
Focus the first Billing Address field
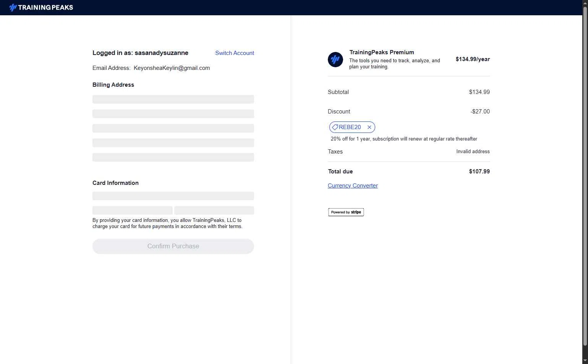pyautogui.click(x=173, y=99)
